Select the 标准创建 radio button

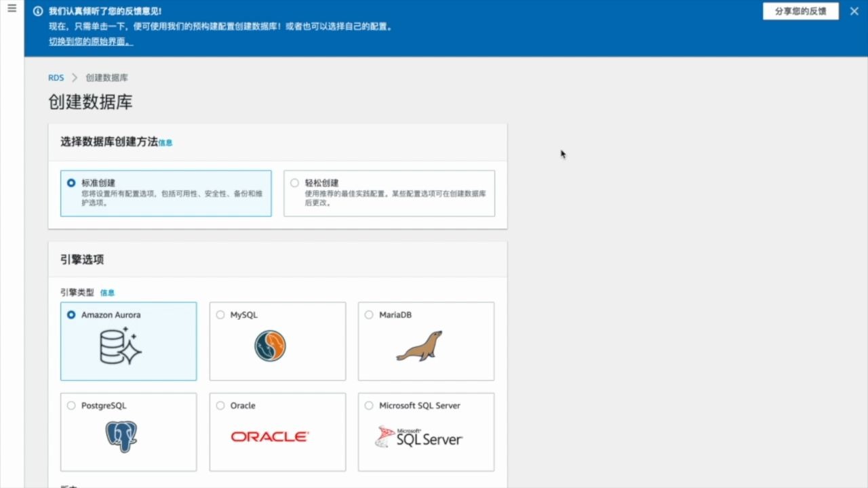coord(71,182)
